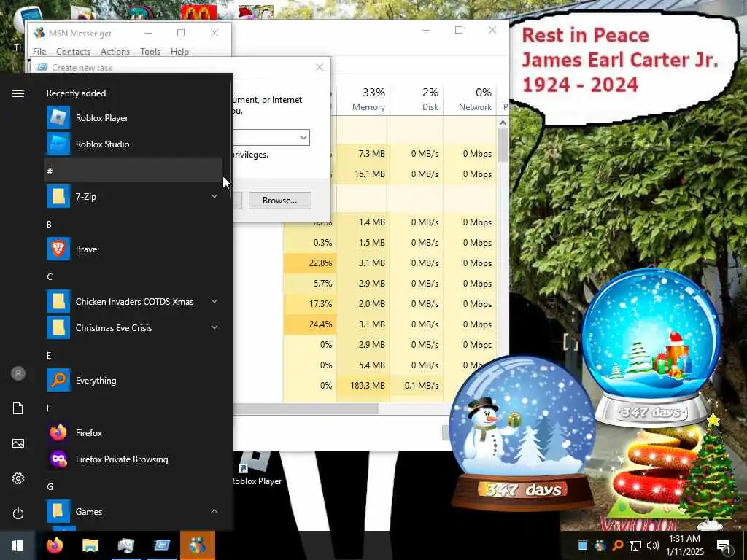The height and width of the screenshot is (560, 747).
Task: Select the 189.3 MB memory cell
Action: click(x=363, y=385)
